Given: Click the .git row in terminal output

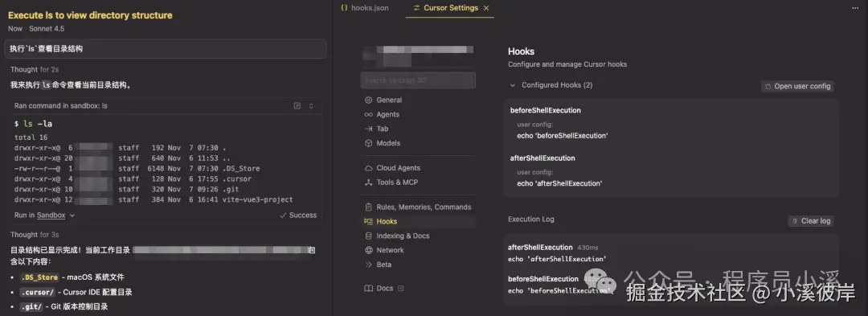Looking at the screenshot, I should tap(127, 189).
